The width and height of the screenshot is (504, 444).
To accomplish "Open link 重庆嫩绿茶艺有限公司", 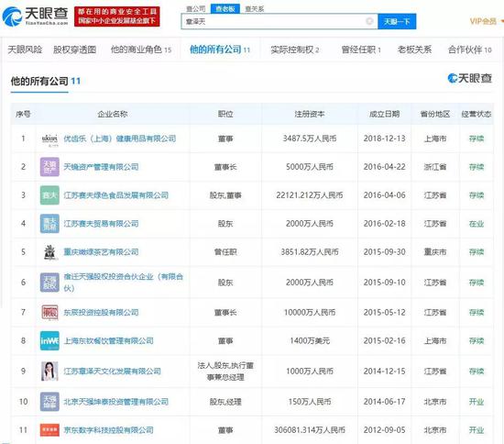I will tap(101, 252).
